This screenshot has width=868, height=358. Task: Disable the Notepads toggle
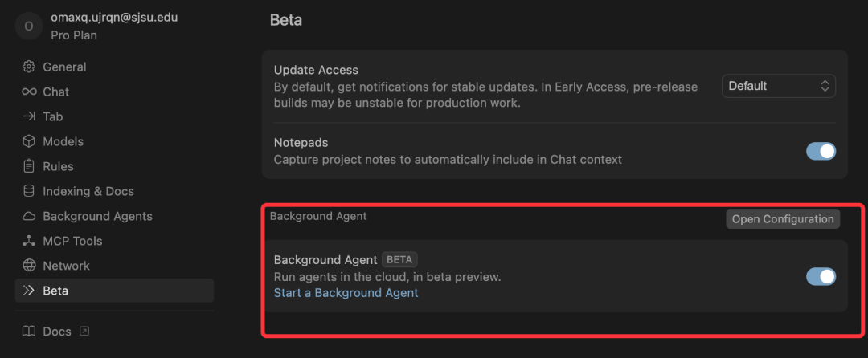821,151
